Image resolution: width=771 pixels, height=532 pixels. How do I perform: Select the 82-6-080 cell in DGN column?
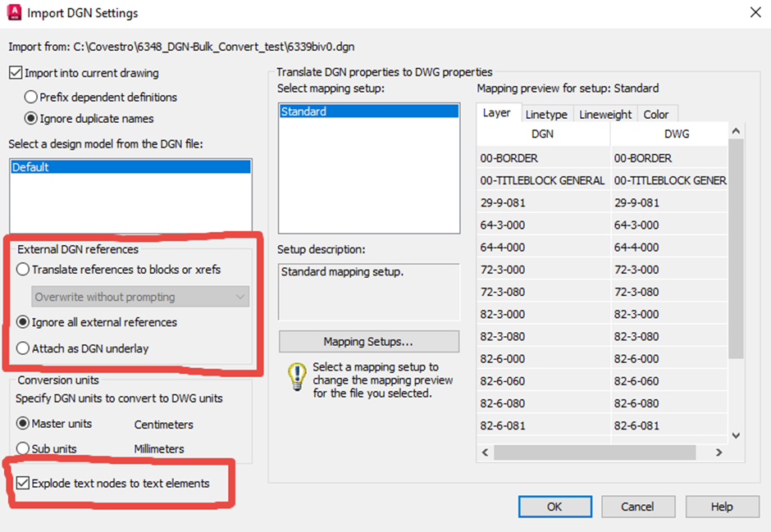[x=543, y=403]
